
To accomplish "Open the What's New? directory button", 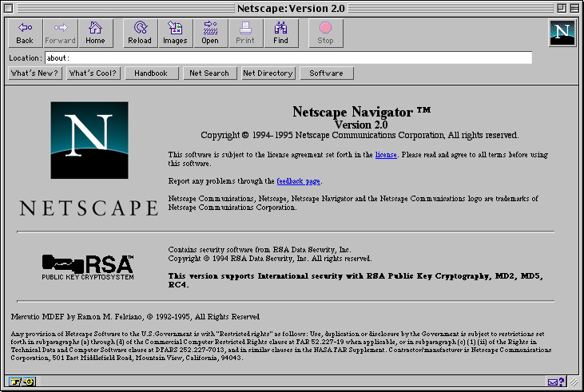I will point(34,73).
